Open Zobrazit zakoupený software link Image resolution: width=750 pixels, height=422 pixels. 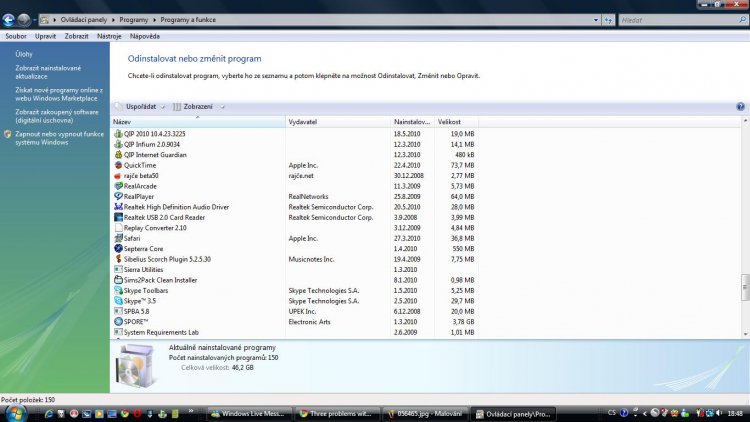click(56, 116)
